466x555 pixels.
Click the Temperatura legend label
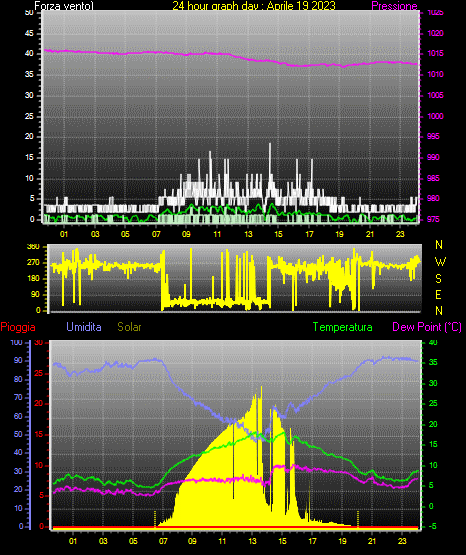pos(343,327)
